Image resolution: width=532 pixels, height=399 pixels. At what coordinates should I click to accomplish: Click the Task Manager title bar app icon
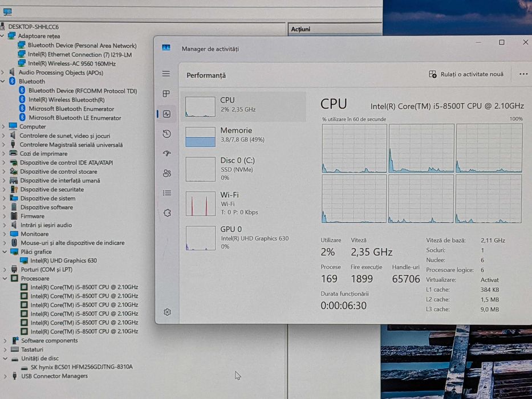pyautogui.click(x=166, y=48)
